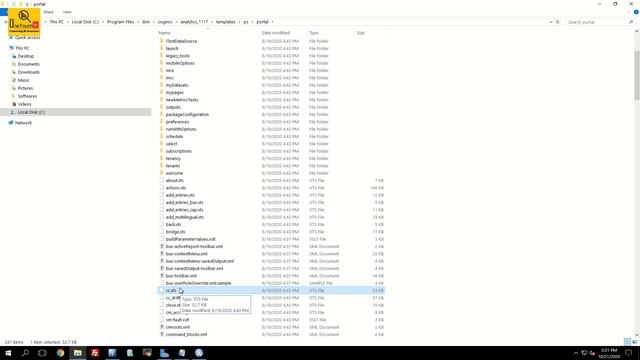
Task: Click the network icon in system tray
Action: click(584, 353)
